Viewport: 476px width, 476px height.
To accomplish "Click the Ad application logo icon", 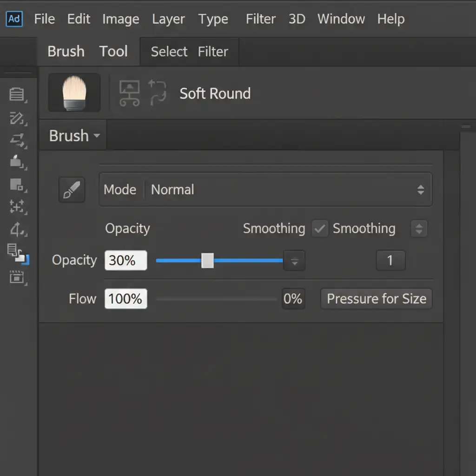I will (14, 19).
